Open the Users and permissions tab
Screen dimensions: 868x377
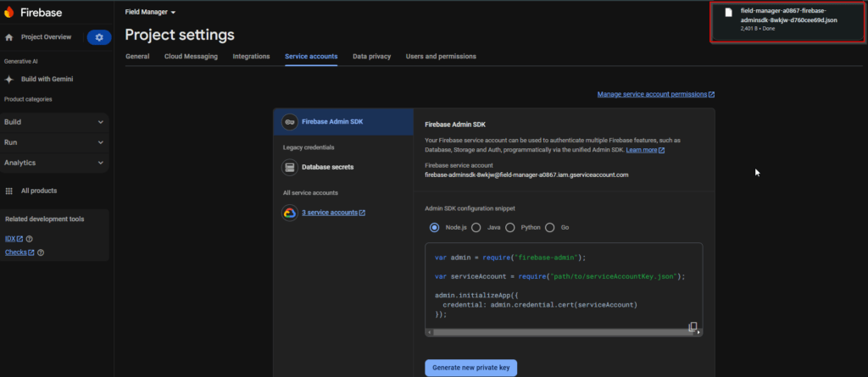(441, 57)
